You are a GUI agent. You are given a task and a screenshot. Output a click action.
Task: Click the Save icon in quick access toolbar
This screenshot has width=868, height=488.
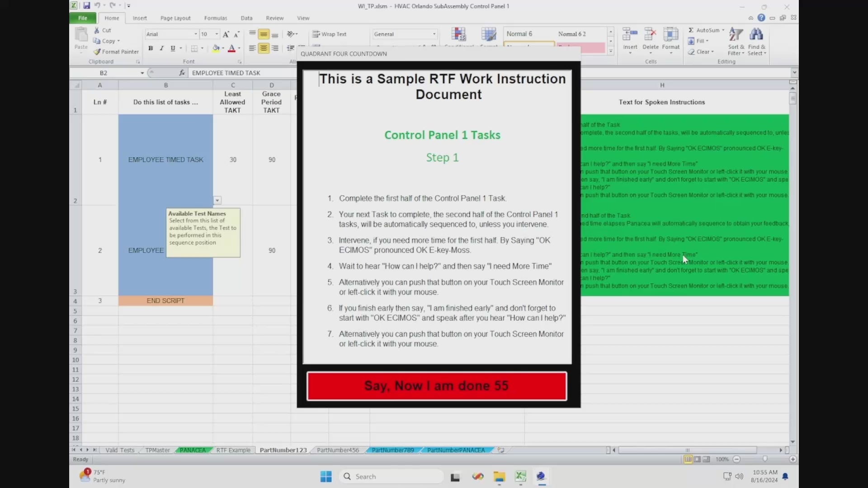coord(86,6)
